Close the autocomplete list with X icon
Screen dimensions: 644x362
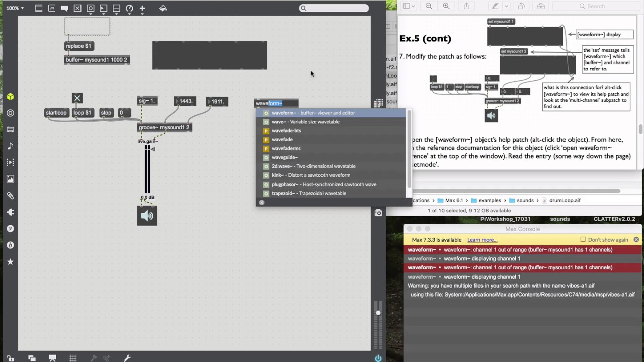point(262,203)
